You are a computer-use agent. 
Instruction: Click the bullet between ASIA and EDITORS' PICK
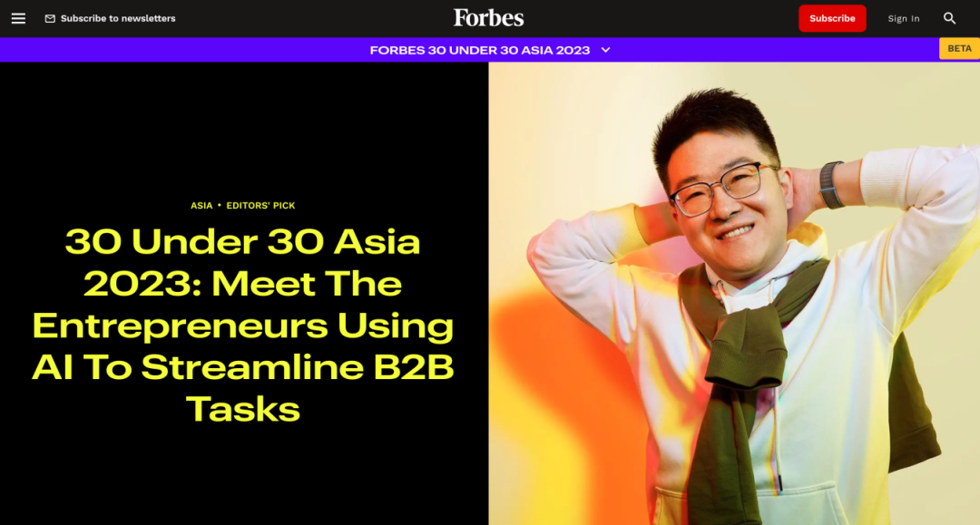[220, 206]
